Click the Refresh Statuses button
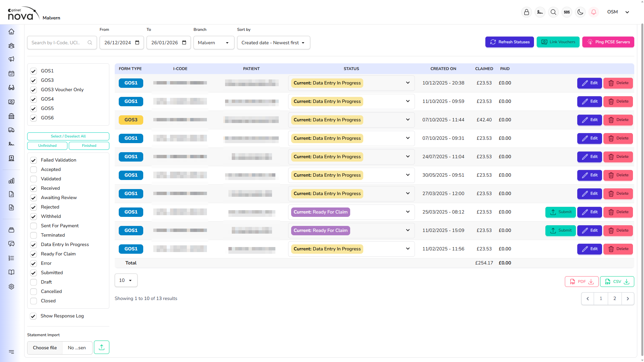The height and width of the screenshot is (362, 644). tap(509, 42)
